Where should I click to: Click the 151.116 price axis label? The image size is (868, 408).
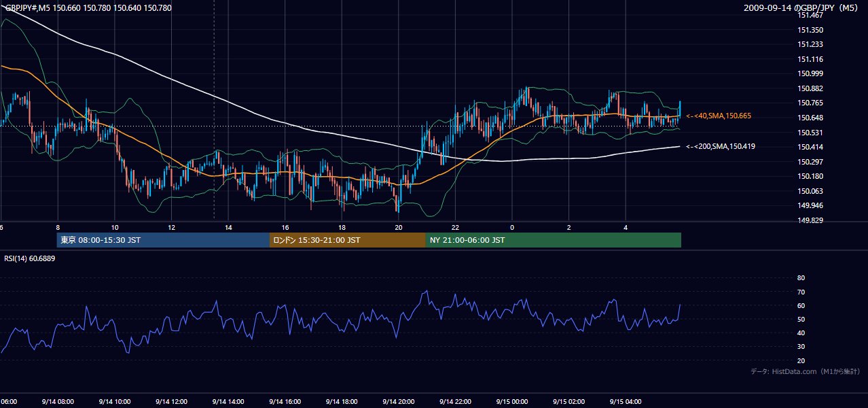click(x=810, y=59)
